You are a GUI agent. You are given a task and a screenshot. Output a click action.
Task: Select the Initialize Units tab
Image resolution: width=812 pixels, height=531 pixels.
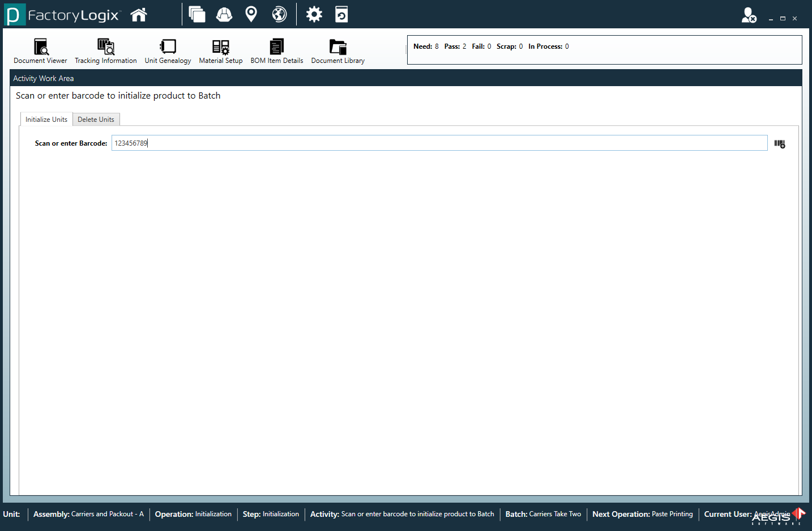[46, 120]
